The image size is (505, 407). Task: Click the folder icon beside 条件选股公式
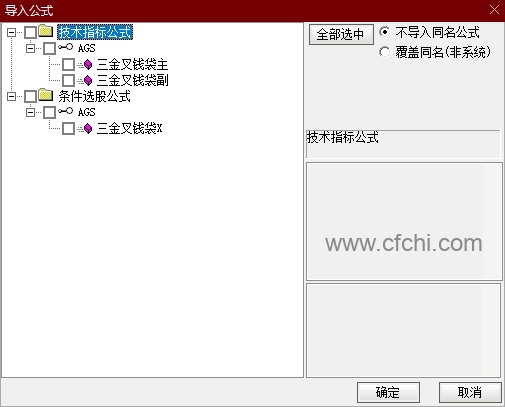[46, 95]
